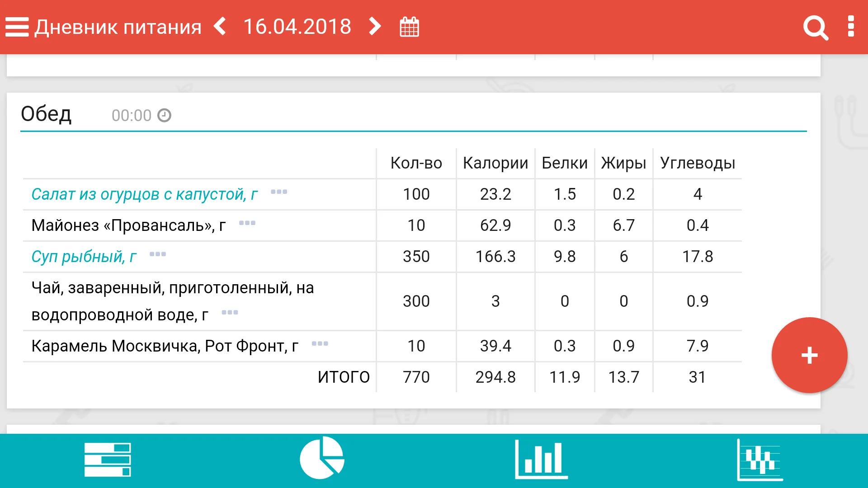Open the hamburger navigation menu
This screenshot has height=488, width=868.
coord(17,27)
